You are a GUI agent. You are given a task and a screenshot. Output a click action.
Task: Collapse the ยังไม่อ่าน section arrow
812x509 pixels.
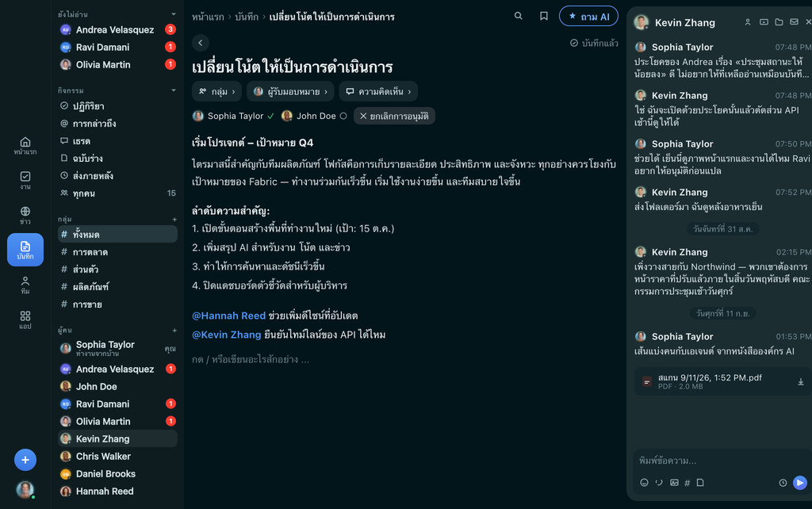point(174,14)
